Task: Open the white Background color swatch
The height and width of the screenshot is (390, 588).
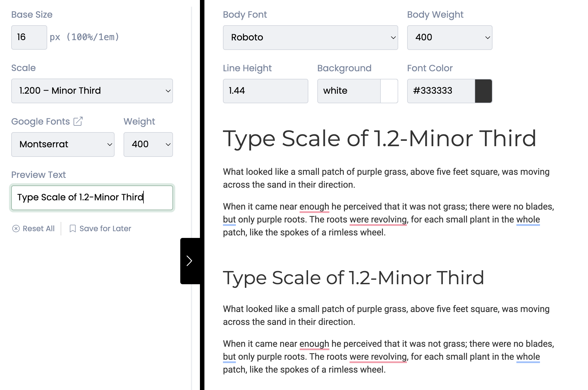Action: [x=389, y=91]
